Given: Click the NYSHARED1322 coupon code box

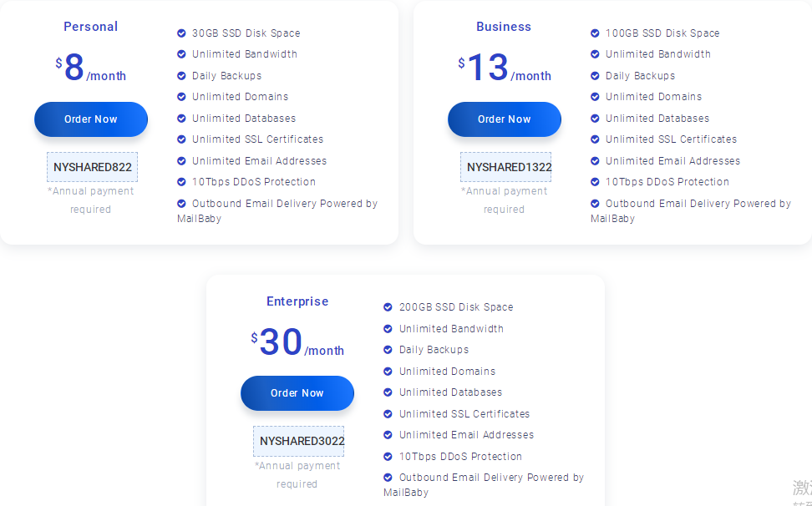Looking at the screenshot, I should (x=506, y=167).
